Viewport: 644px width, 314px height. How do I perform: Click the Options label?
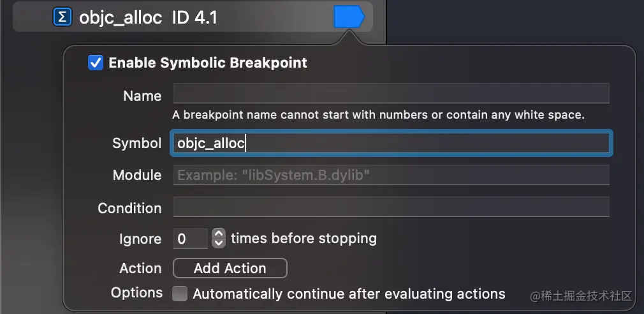click(136, 293)
